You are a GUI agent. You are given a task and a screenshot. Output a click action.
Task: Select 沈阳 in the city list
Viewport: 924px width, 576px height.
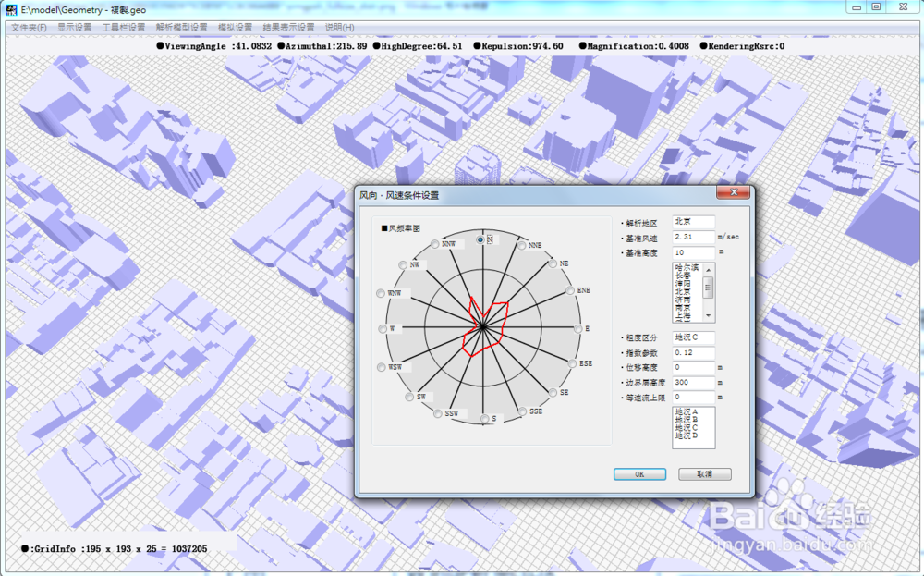[x=683, y=284]
